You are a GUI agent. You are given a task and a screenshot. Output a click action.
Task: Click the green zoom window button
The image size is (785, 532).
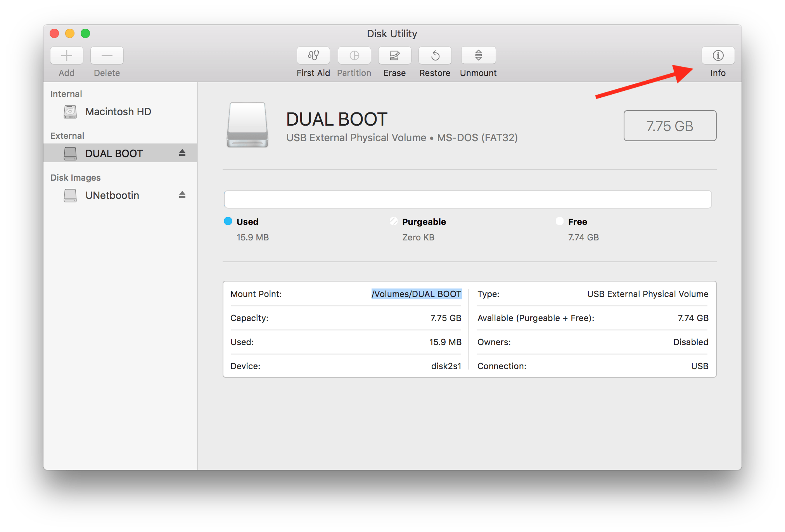85,34
